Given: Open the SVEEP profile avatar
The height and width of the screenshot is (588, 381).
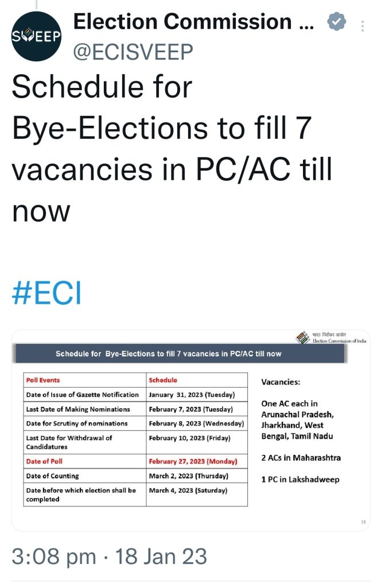Looking at the screenshot, I should 36,36.
